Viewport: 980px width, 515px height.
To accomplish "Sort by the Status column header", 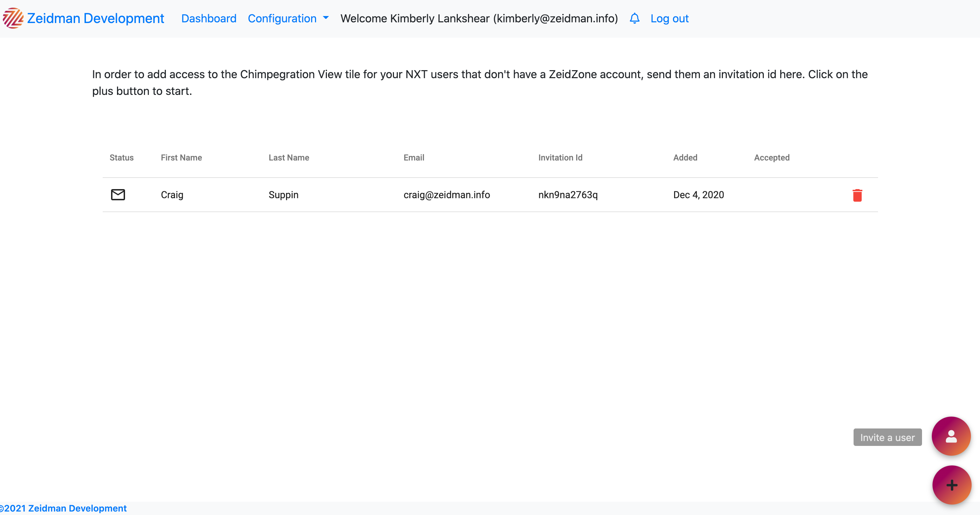I will click(x=122, y=157).
